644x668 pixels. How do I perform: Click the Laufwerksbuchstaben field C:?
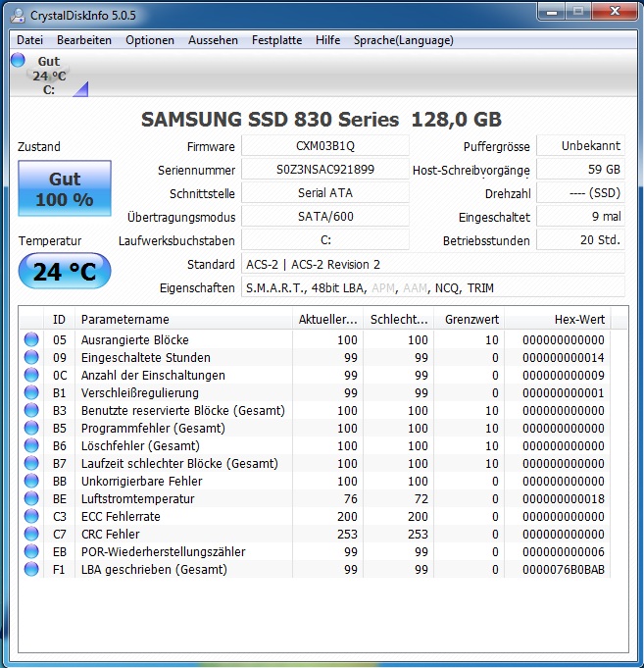(325, 240)
